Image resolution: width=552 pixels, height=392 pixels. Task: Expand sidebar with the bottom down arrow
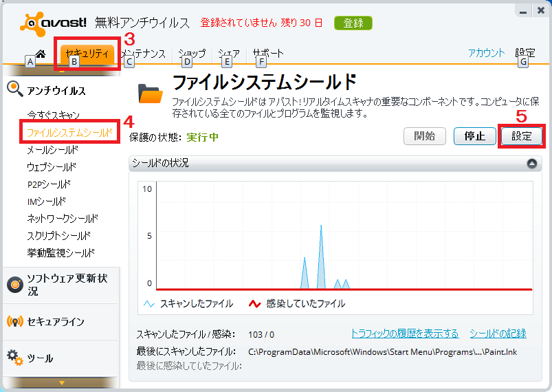[x=61, y=382]
